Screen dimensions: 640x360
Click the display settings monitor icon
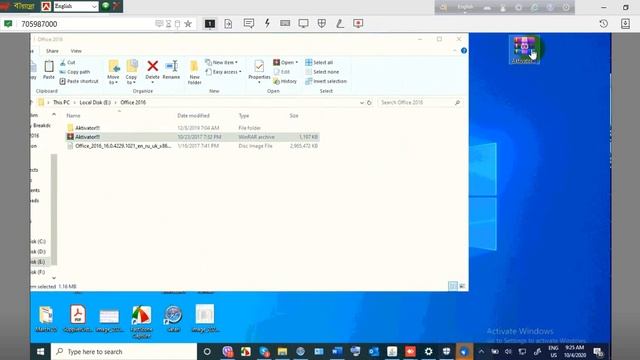tap(303, 24)
